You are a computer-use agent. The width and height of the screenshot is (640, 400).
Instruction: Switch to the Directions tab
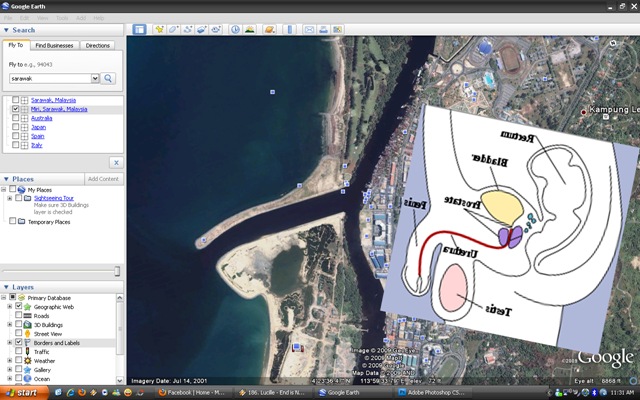click(x=98, y=45)
